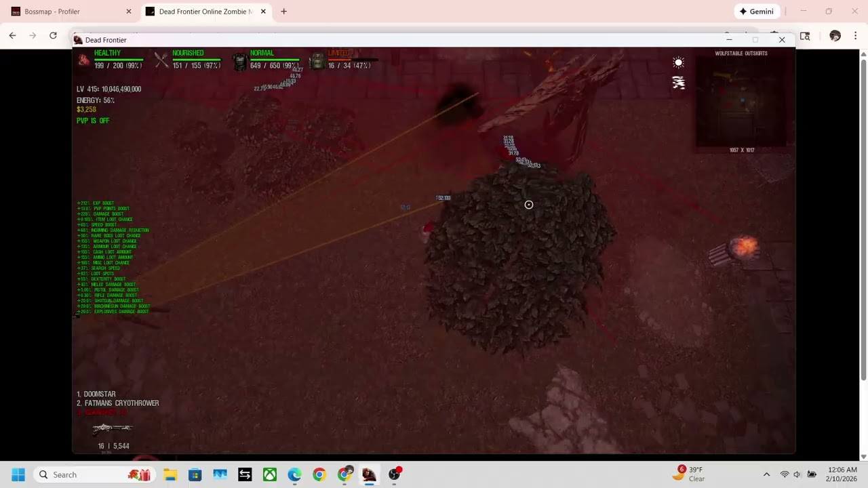Screen dimensions: 868x488
Task: Click the crossed fork and knife hunger icon
Action: coord(161,60)
